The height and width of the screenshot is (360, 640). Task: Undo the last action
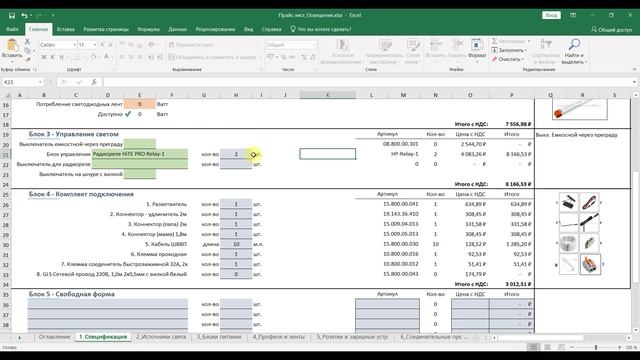(x=24, y=16)
